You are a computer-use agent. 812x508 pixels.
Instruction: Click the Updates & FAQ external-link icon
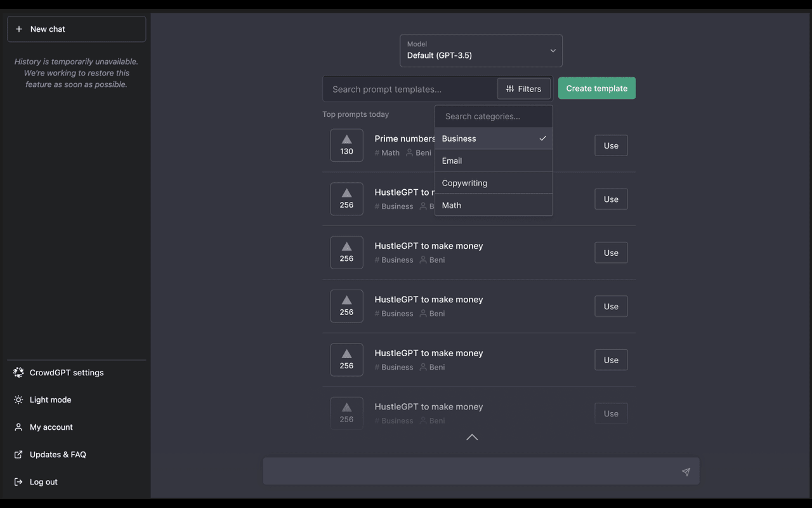[x=18, y=454]
